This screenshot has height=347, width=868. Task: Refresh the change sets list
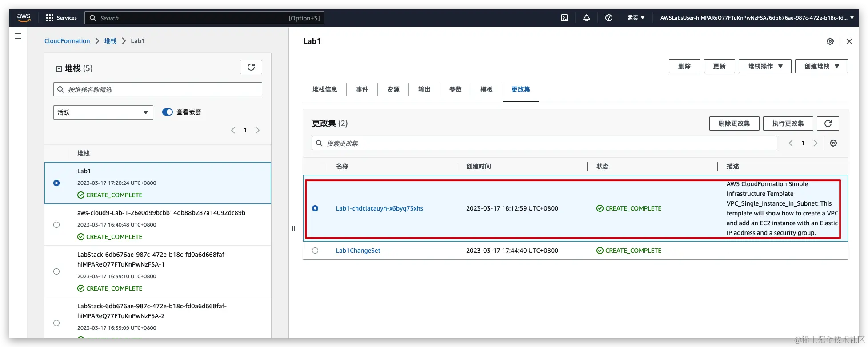coord(828,124)
